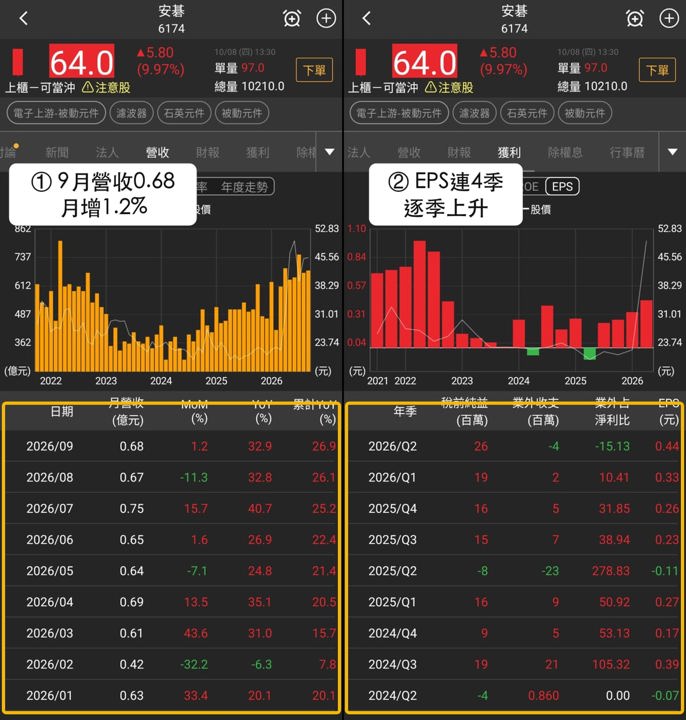Select the EPS chart toggle
Viewport: 686px width, 720px height.
click(x=562, y=186)
